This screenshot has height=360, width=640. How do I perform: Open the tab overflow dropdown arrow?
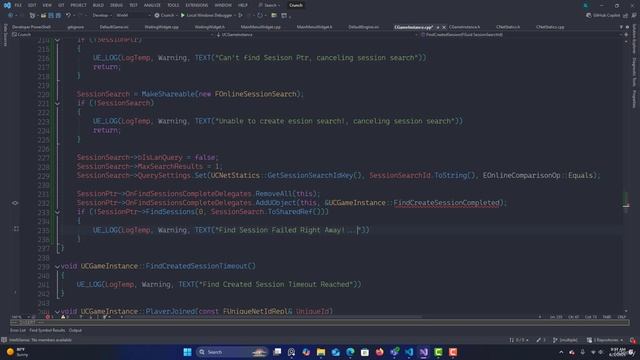point(621,27)
